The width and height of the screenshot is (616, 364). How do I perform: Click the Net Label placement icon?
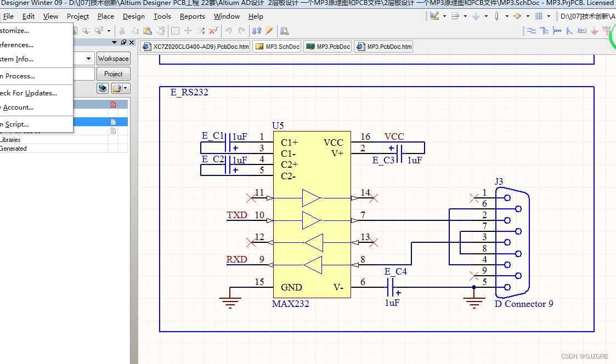(x=581, y=31)
